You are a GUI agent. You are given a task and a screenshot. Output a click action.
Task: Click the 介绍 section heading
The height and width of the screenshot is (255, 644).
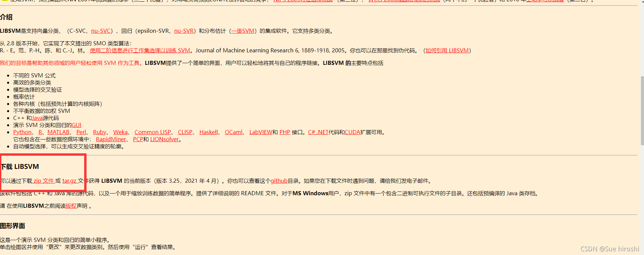coord(6,17)
